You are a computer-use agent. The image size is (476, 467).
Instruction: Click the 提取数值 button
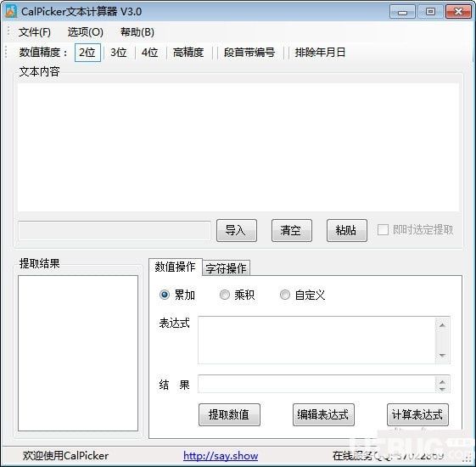[x=229, y=414]
